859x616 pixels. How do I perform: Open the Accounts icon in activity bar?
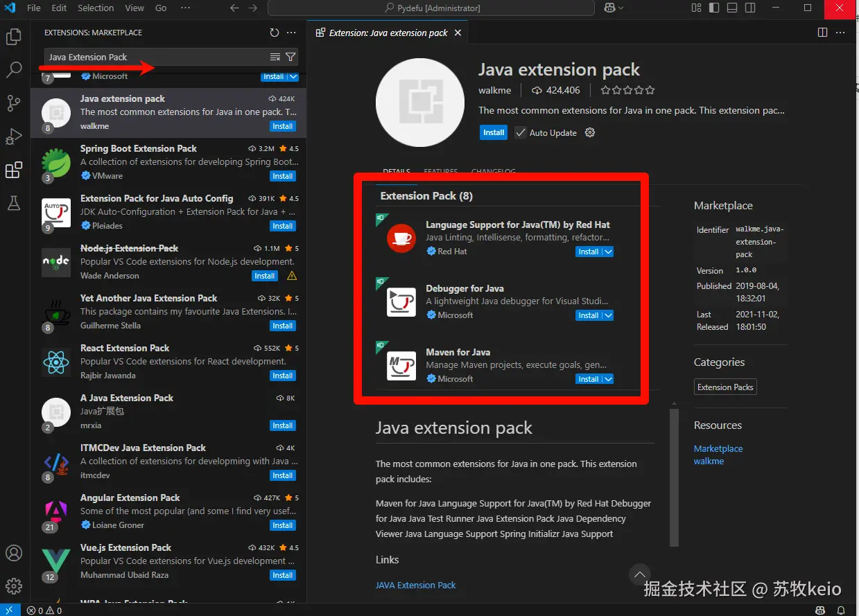[14, 553]
